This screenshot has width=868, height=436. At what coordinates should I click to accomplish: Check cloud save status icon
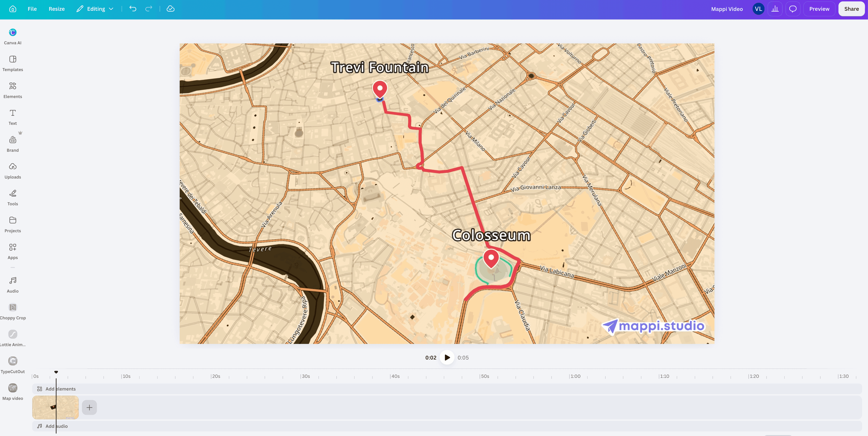[x=170, y=9]
